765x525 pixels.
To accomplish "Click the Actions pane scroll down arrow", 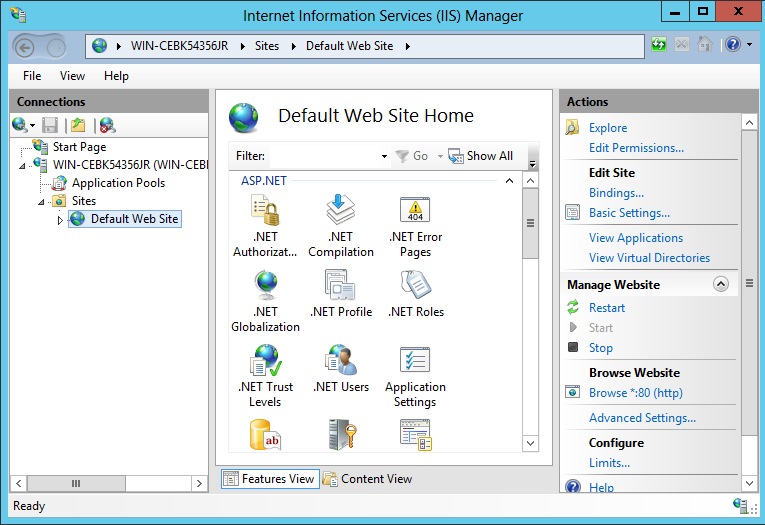I will [x=749, y=484].
